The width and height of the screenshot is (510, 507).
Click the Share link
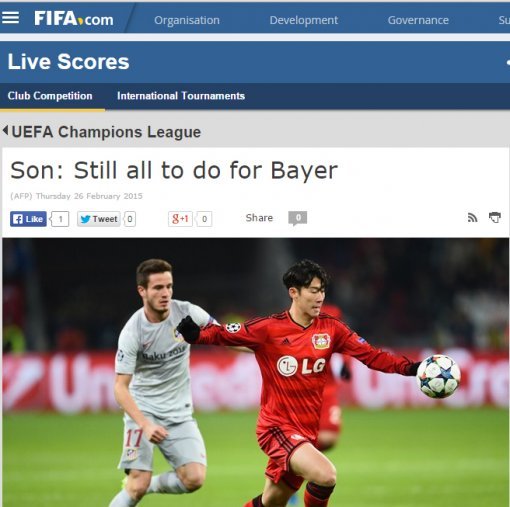coord(259,218)
